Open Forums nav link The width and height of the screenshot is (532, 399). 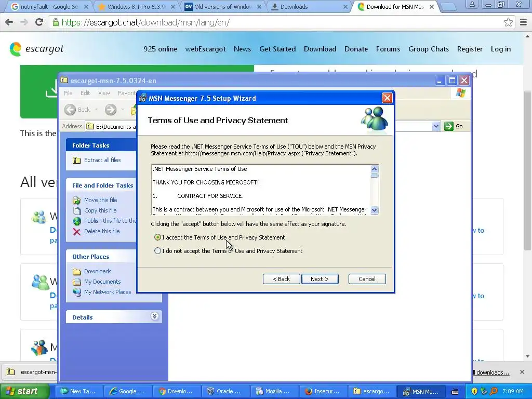388,49
